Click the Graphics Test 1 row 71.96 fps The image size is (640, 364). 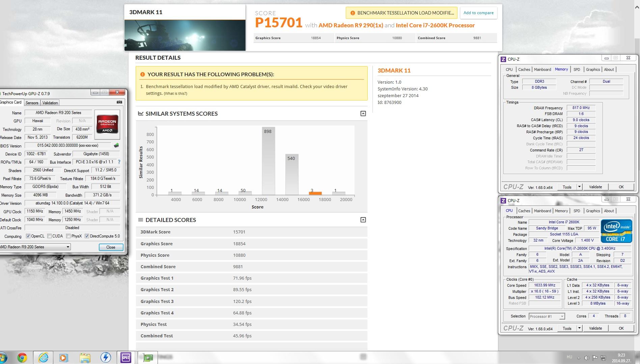251,278
